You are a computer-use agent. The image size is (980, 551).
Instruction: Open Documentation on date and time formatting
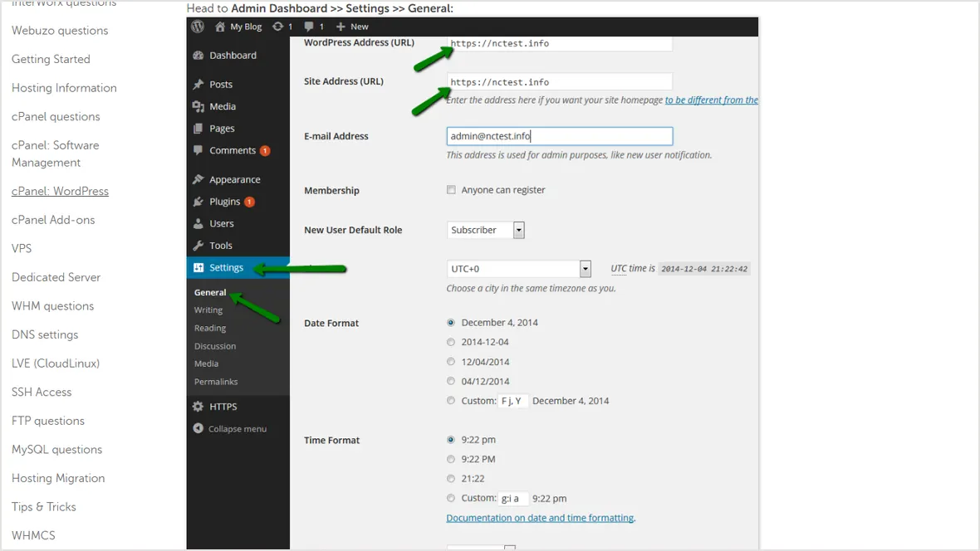click(x=540, y=518)
